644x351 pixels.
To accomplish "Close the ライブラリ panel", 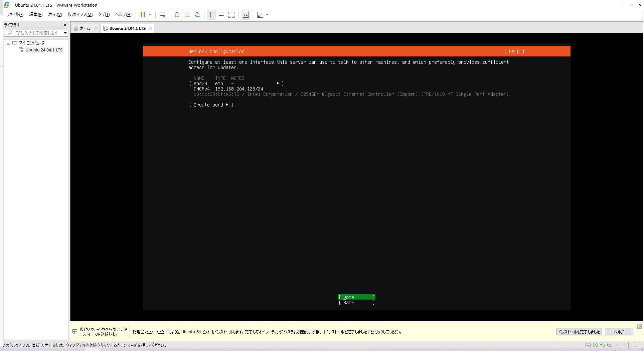I will tap(65, 25).
